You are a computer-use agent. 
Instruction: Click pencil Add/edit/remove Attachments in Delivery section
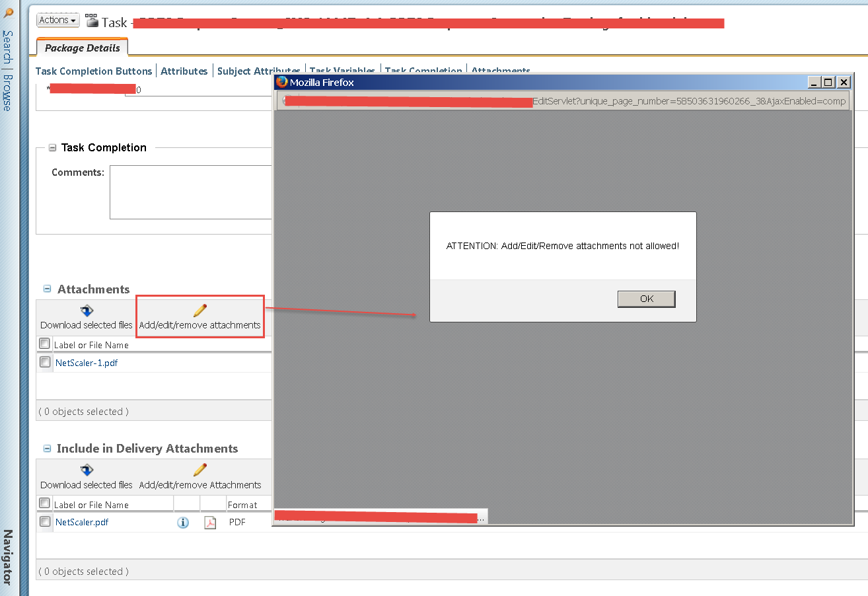pyautogui.click(x=200, y=477)
